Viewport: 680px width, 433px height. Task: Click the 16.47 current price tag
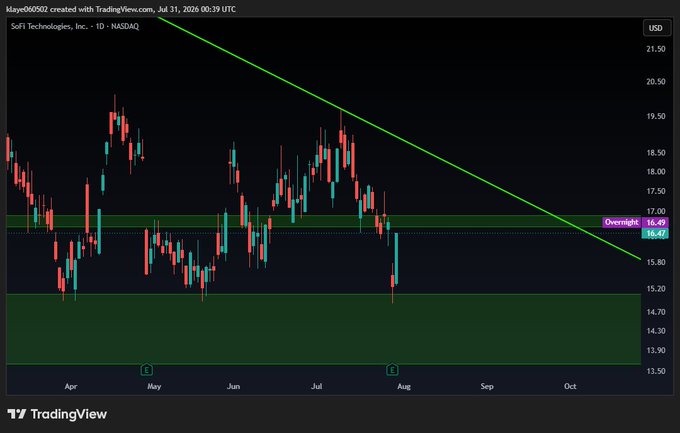(655, 233)
